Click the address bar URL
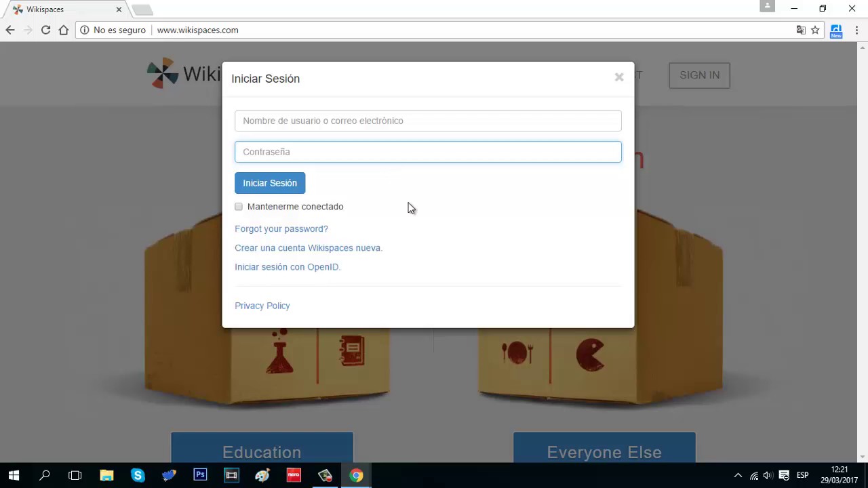This screenshot has height=488, width=868. (x=197, y=30)
